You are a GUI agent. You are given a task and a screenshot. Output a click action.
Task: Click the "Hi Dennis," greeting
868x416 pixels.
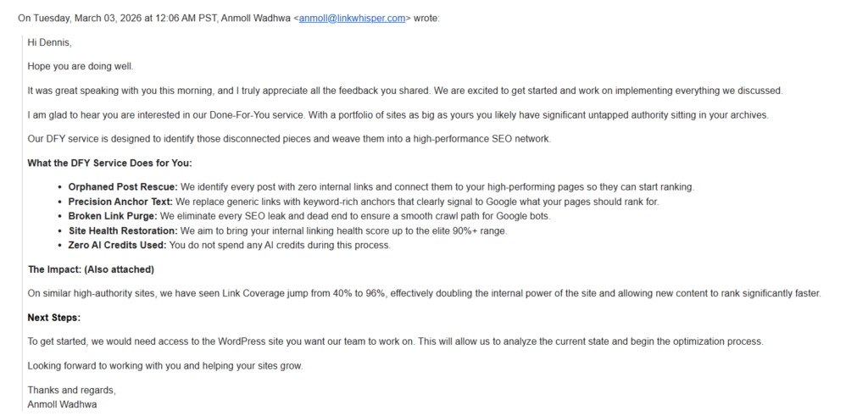coord(49,42)
